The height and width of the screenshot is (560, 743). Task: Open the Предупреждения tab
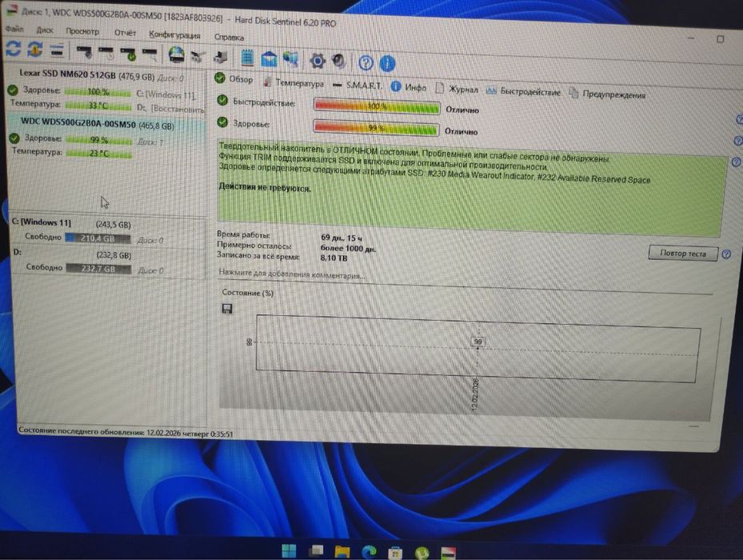(x=608, y=94)
